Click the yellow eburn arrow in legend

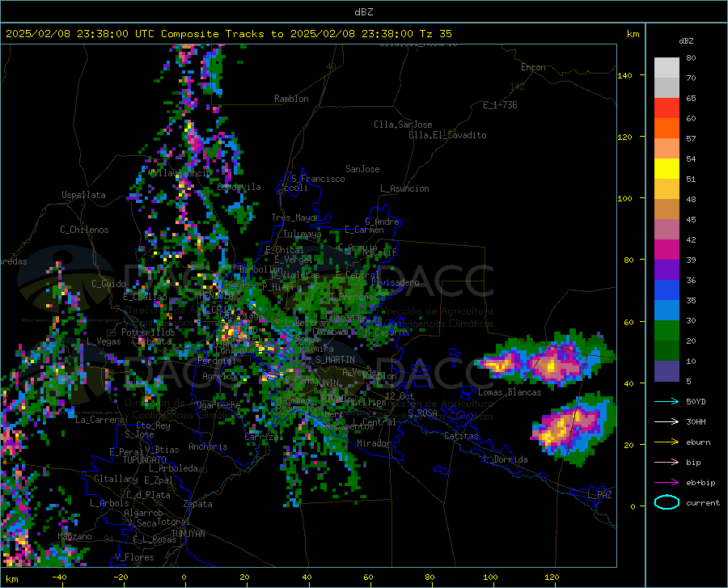click(667, 442)
